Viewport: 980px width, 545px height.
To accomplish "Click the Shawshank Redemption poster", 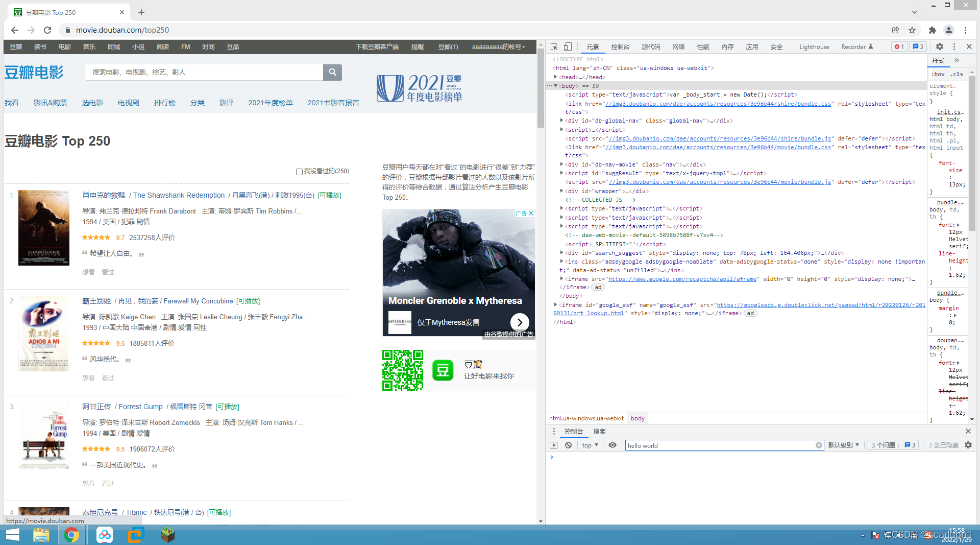I will coord(44,228).
